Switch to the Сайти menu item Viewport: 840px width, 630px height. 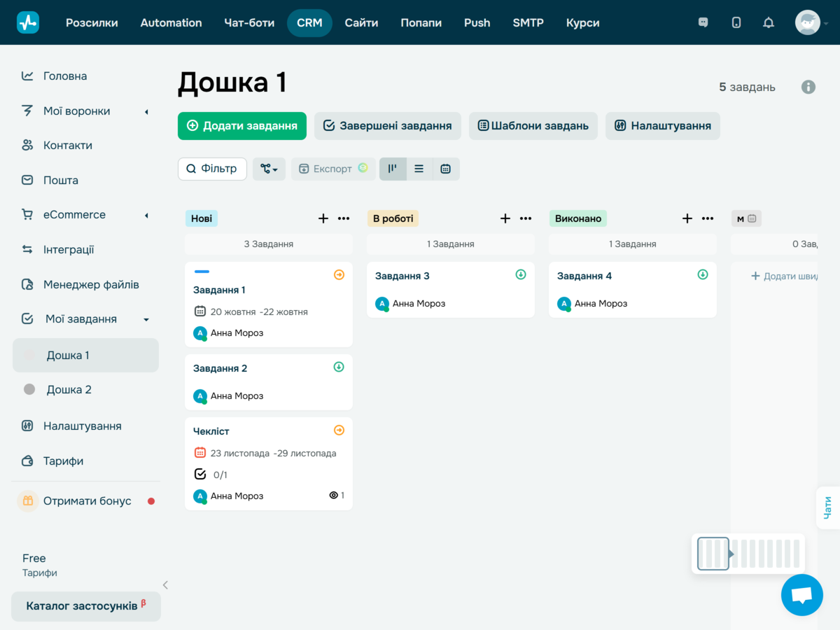[x=361, y=22]
